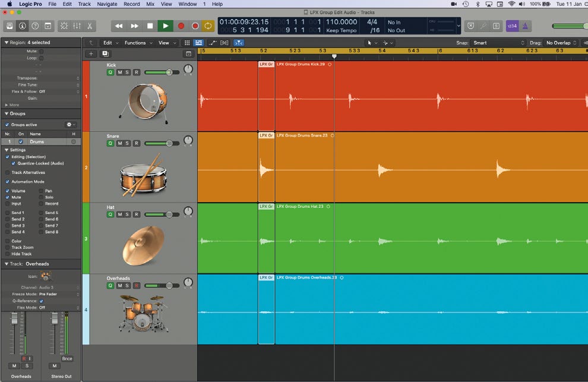Start playback with the green Play button
Screen dimensions: 588x382
[165, 26]
